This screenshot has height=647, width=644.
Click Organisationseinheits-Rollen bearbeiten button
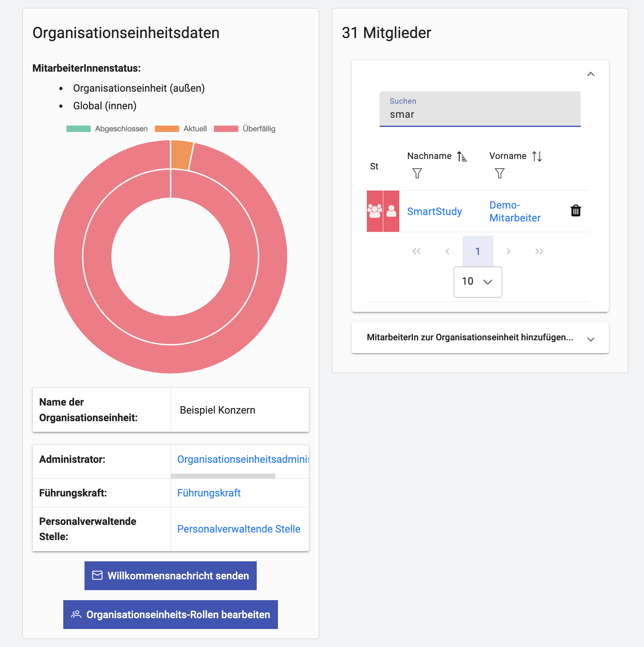(x=171, y=615)
